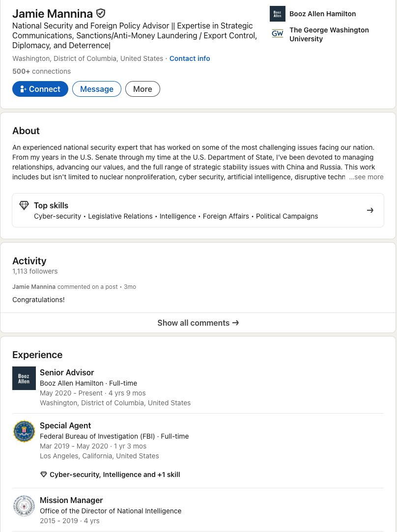This screenshot has width=397, height=532.
Task: Open the Contact info link
Action: (x=190, y=58)
